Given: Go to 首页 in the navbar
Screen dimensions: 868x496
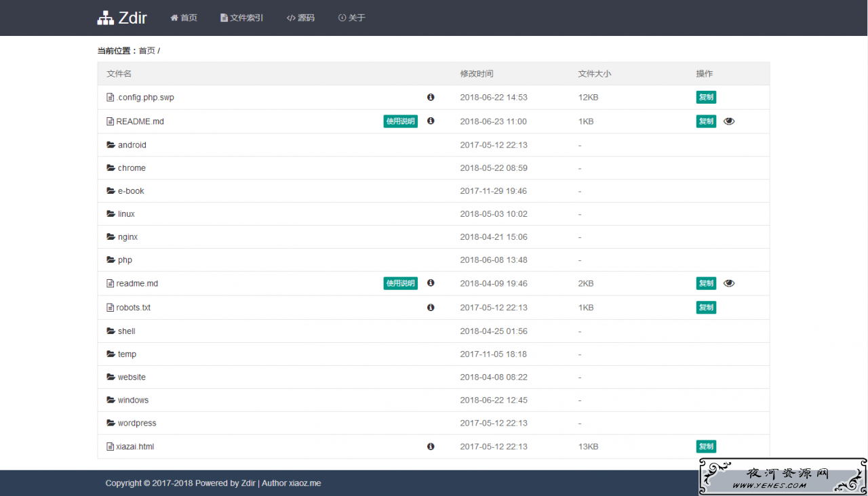Looking at the screenshot, I should (x=184, y=18).
